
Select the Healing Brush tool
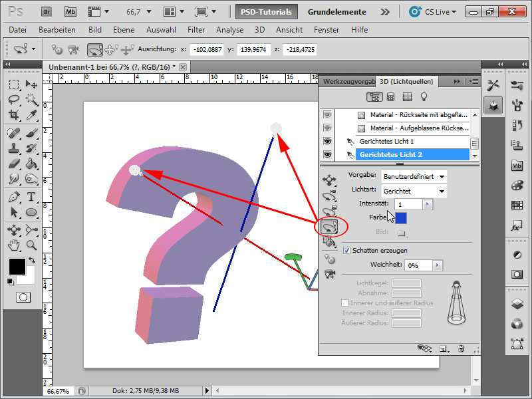(x=13, y=133)
